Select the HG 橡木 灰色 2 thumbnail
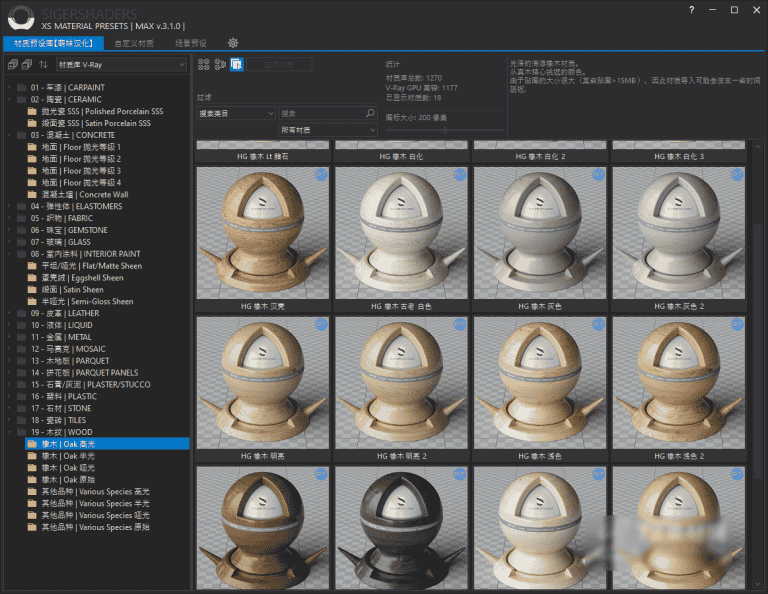This screenshot has width=768, height=594. (678, 233)
